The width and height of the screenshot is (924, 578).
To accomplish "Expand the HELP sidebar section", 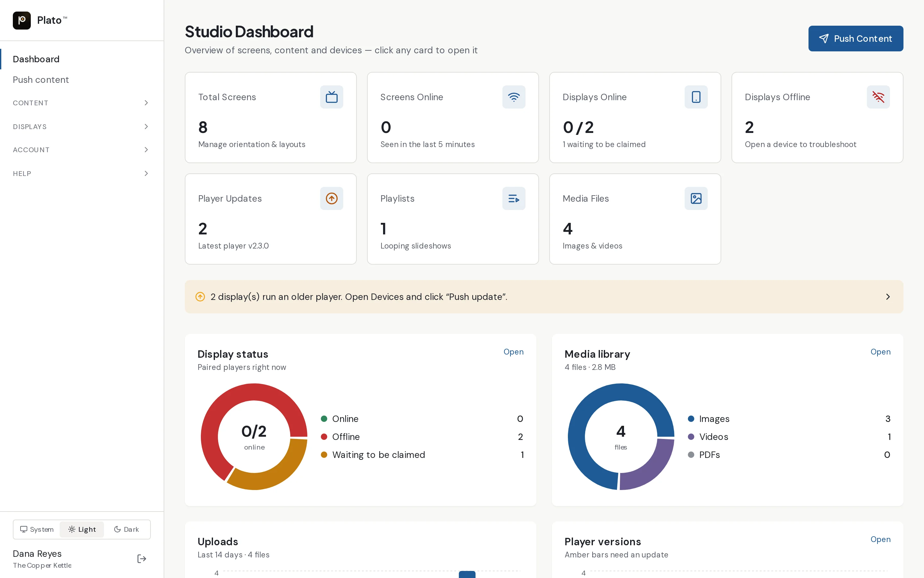I will click(82, 173).
